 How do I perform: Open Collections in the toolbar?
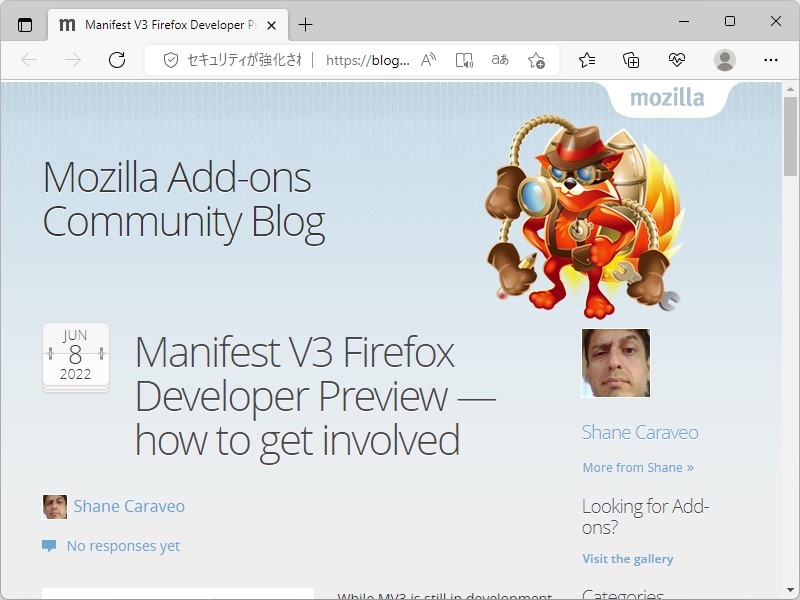[x=630, y=60]
